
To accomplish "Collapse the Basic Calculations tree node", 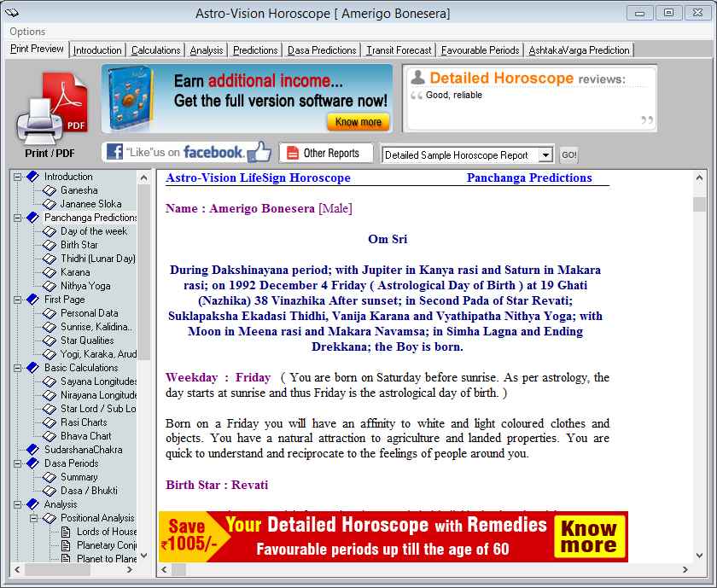I will pos(17,368).
